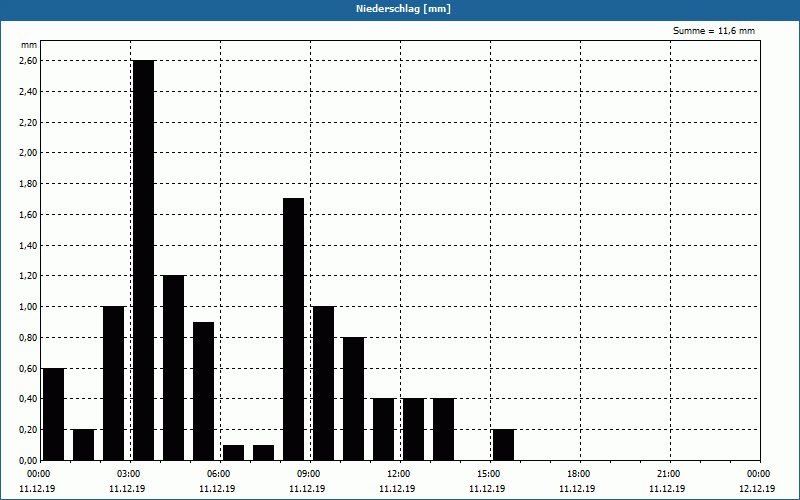This screenshot has width=800, height=500.
Task: Select the 0,40 y-axis label
Action: (28, 399)
